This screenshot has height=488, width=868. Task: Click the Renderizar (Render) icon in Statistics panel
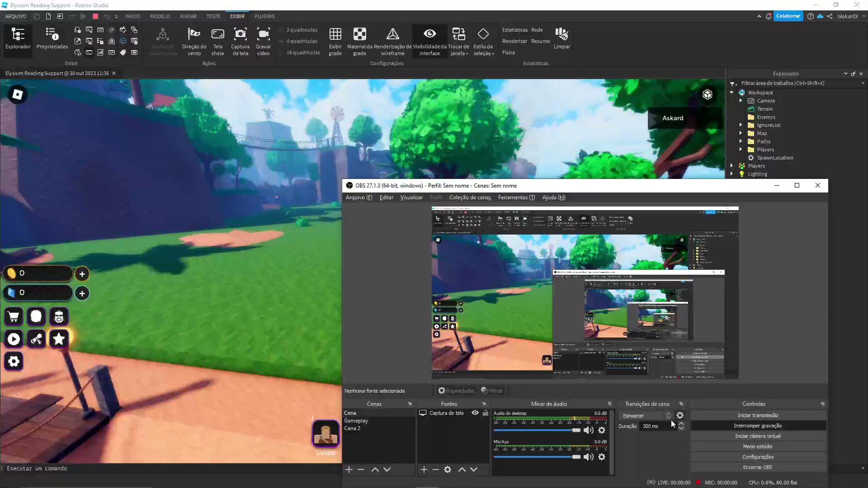point(514,41)
